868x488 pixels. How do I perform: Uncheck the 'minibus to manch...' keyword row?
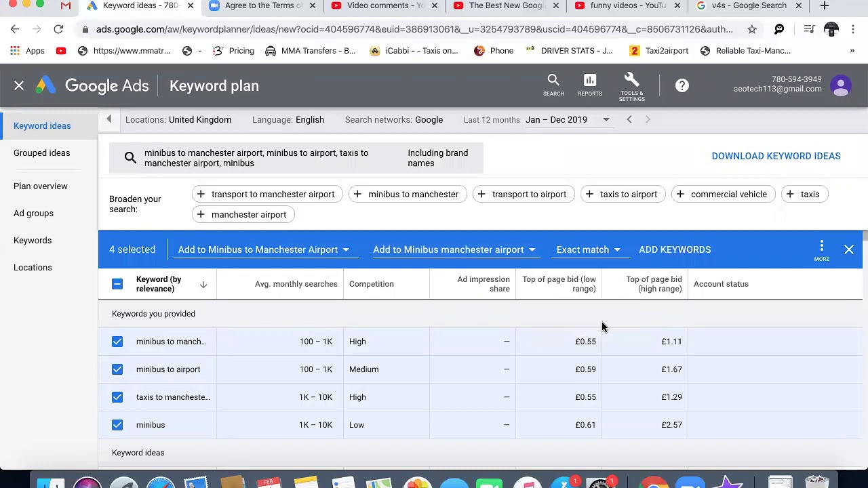[117, 342]
